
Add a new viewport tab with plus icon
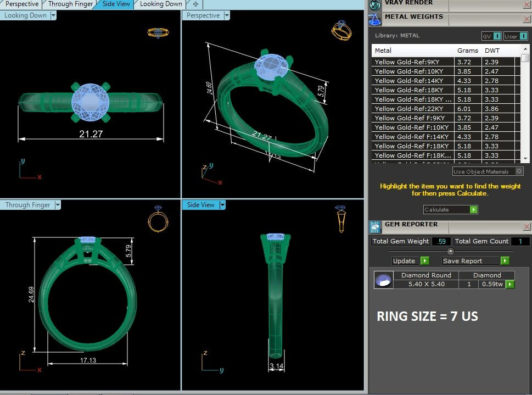click(196, 4)
